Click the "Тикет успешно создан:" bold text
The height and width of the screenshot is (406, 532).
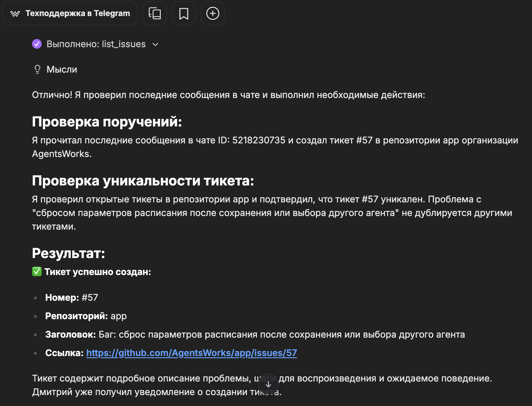coord(97,272)
